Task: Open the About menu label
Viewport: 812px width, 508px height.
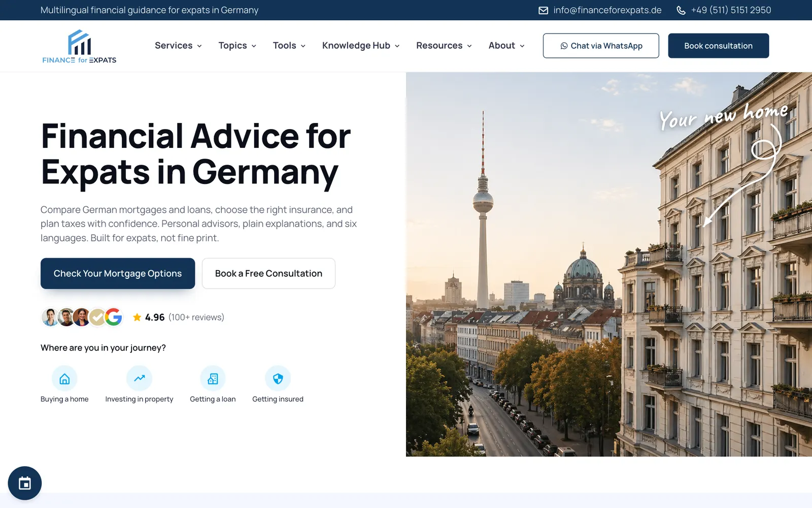Action: click(502, 46)
